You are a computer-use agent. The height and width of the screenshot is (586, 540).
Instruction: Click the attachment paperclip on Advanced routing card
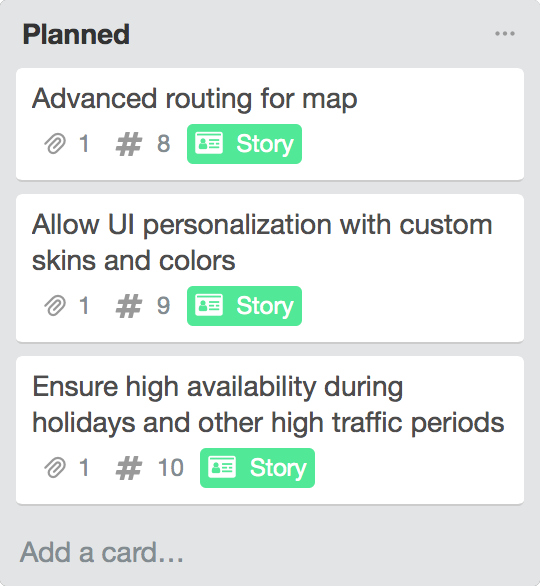coord(55,144)
